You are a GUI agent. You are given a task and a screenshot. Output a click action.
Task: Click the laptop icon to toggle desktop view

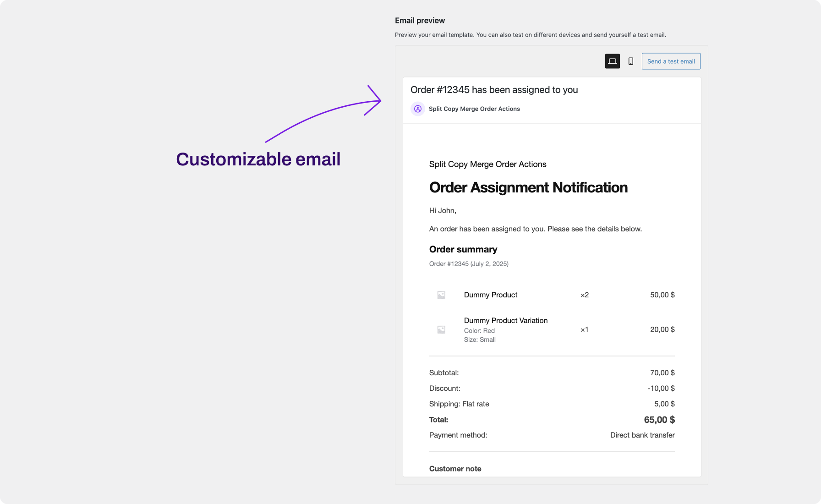coord(612,61)
